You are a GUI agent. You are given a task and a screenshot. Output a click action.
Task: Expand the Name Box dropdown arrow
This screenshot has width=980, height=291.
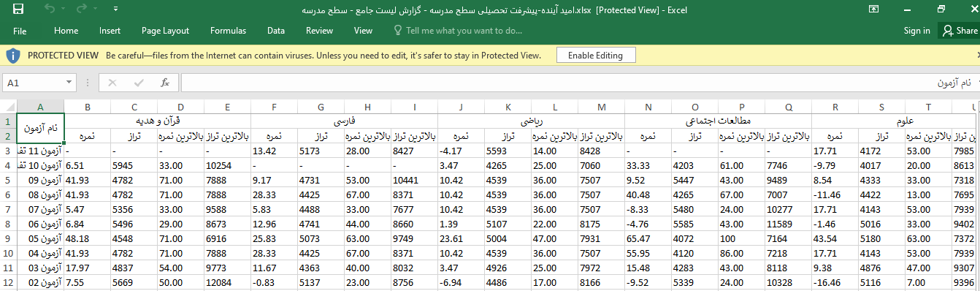click(69, 83)
